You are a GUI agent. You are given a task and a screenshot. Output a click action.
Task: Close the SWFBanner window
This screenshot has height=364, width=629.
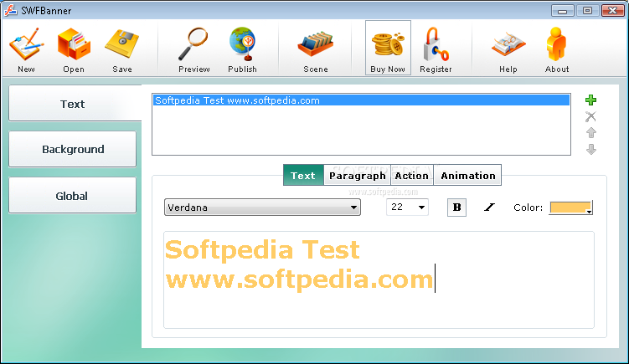point(612,10)
